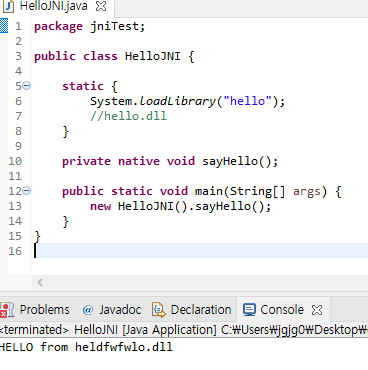
Task: Click the 'package' keyword on line 1
Action: coord(58,26)
